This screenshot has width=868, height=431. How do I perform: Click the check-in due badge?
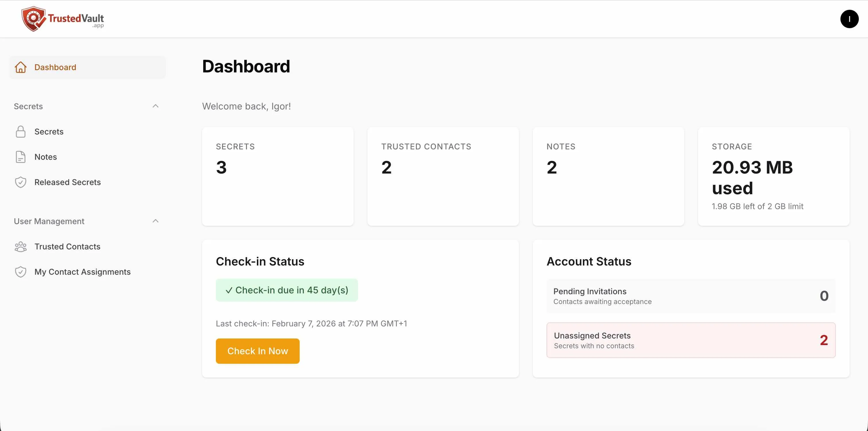(287, 290)
